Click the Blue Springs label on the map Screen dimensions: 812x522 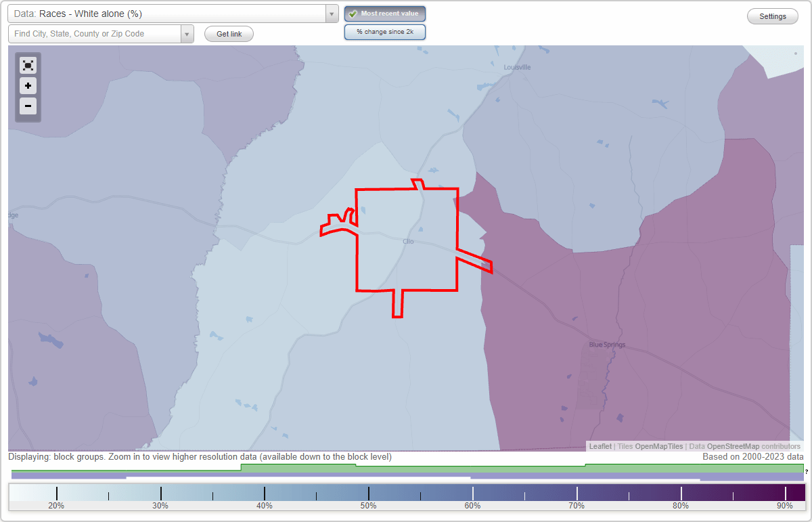pos(606,344)
